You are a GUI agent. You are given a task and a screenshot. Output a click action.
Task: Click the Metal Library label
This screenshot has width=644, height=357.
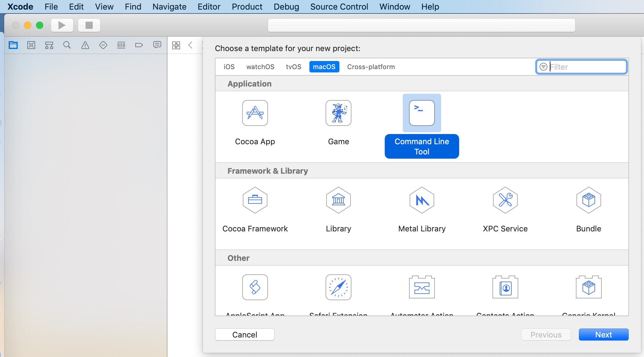click(422, 229)
